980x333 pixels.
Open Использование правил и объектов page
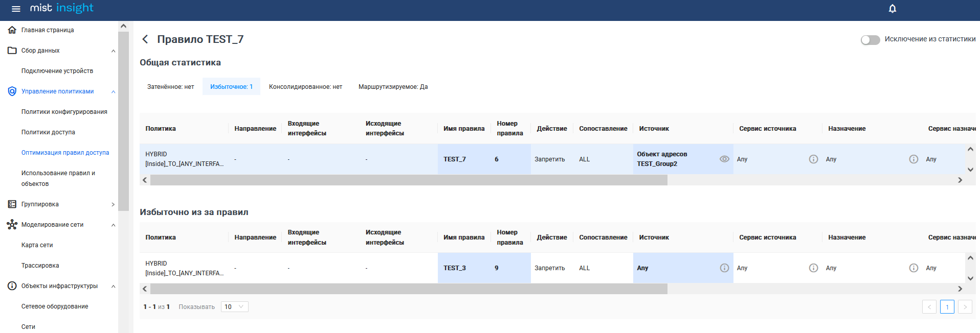click(x=59, y=178)
